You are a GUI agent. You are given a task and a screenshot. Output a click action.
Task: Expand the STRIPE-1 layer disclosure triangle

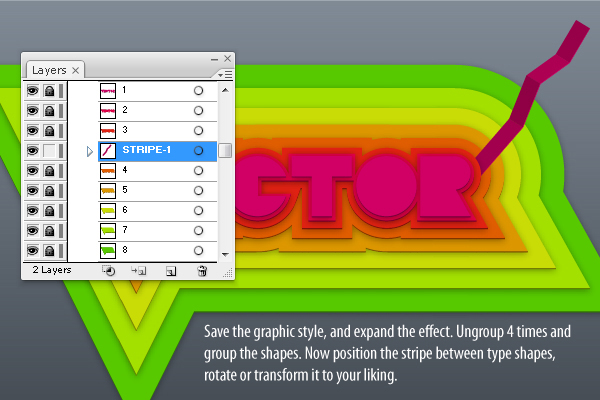(x=90, y=152)
